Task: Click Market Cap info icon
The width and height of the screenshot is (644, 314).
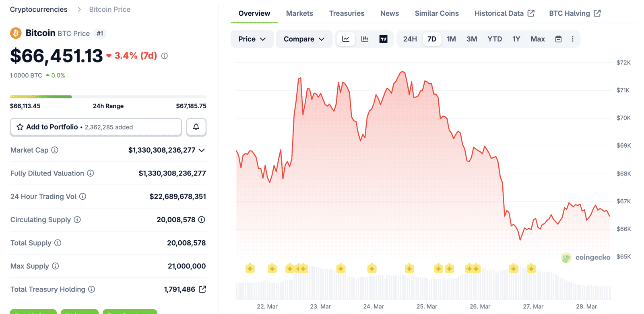Action: [55, 150]
